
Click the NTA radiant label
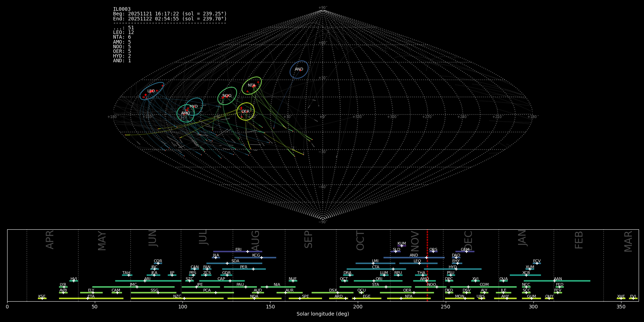[252, 86]
